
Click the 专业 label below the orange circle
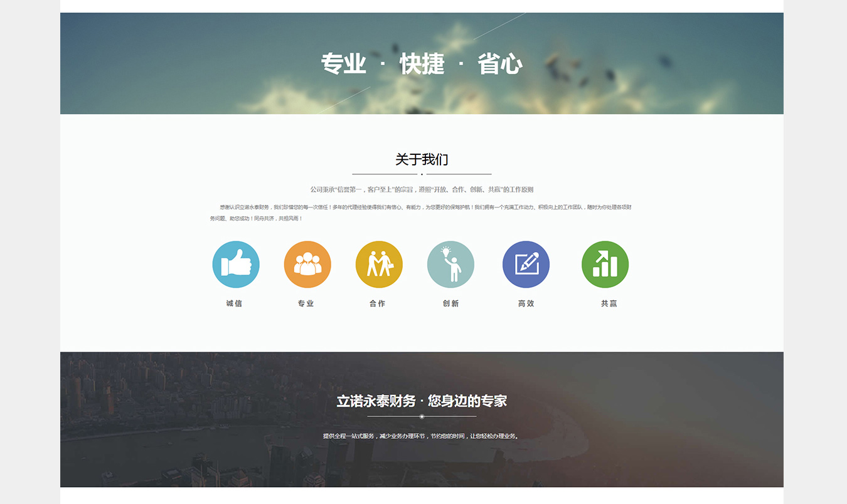306,303
